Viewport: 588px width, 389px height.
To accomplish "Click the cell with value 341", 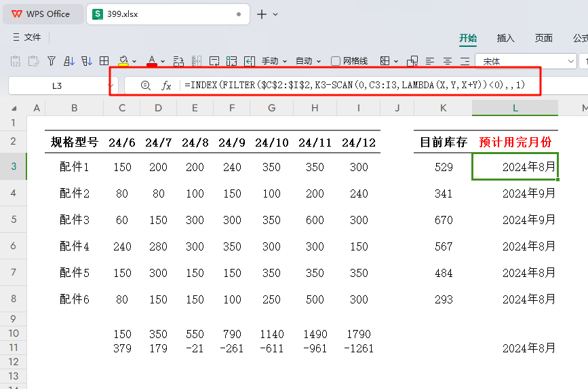I will pos(444,193).
